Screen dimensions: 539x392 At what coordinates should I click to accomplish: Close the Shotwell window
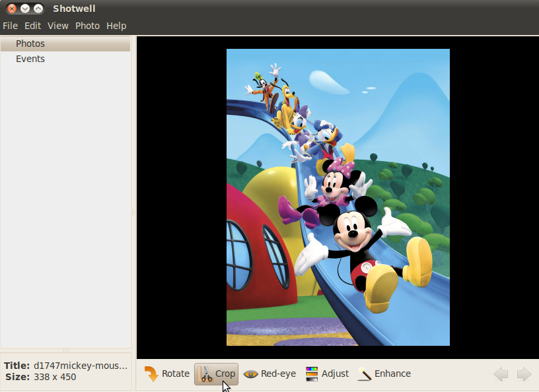[12, 9]
